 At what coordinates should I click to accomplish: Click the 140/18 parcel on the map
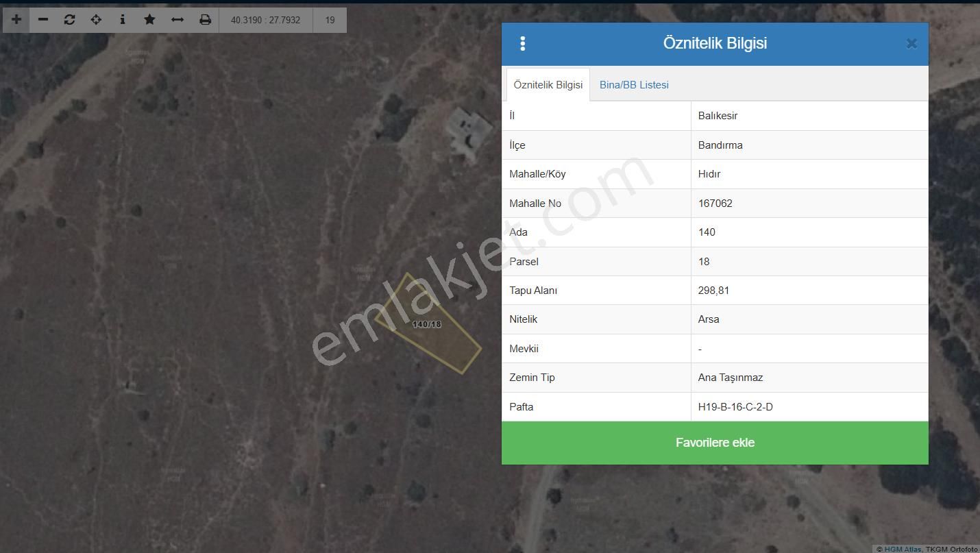428,325
